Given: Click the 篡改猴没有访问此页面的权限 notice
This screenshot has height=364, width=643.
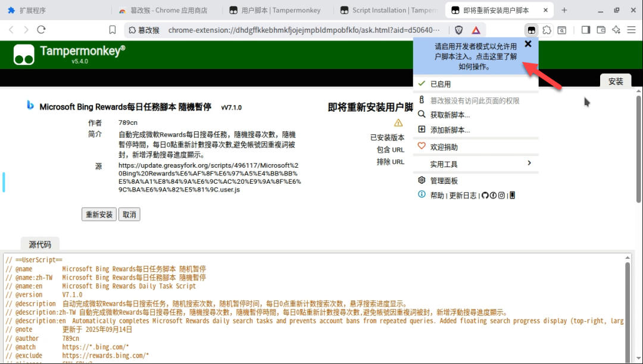Looking at the screenshot, I should click(475, 101).
